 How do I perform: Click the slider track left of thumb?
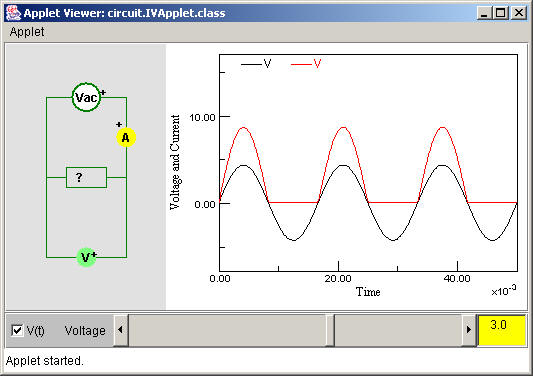click(x=226, y=330)
